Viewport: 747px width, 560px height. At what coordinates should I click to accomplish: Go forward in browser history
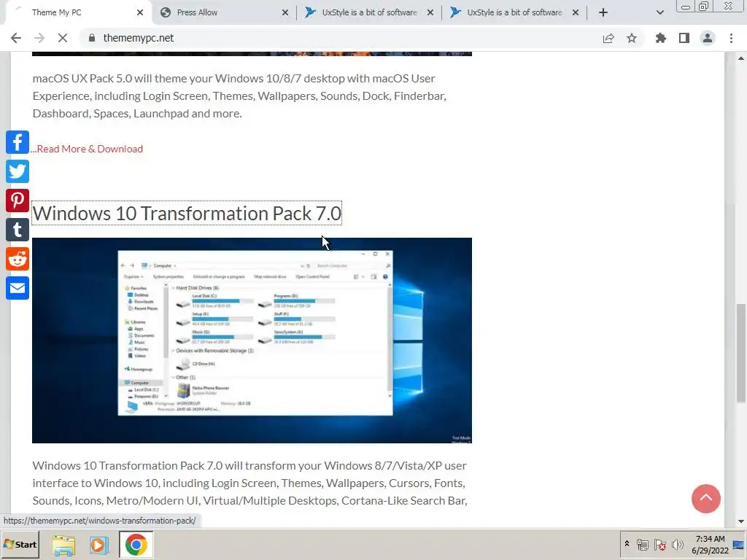tap(39, 38)
